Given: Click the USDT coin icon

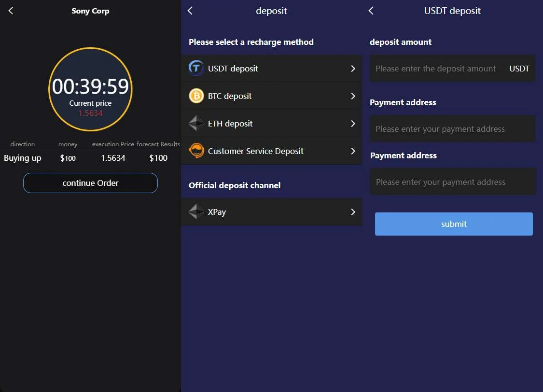Looking at the screenshot, I should 196,69.
